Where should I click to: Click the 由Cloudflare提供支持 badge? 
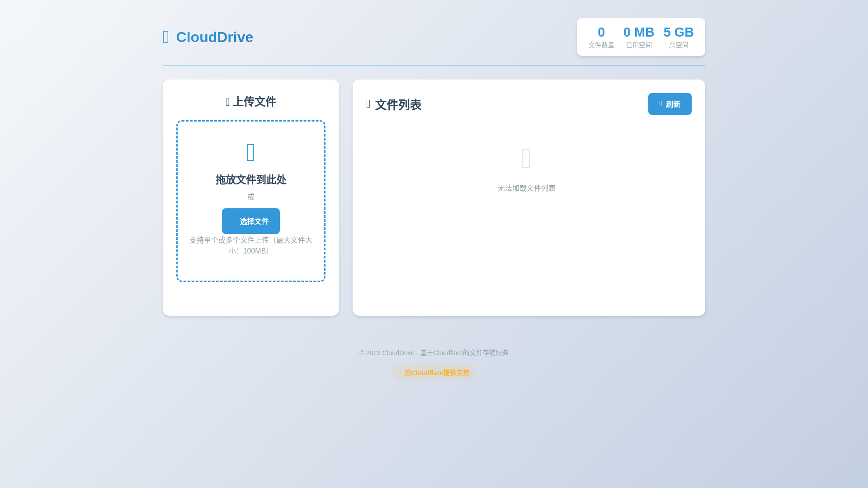434,372
